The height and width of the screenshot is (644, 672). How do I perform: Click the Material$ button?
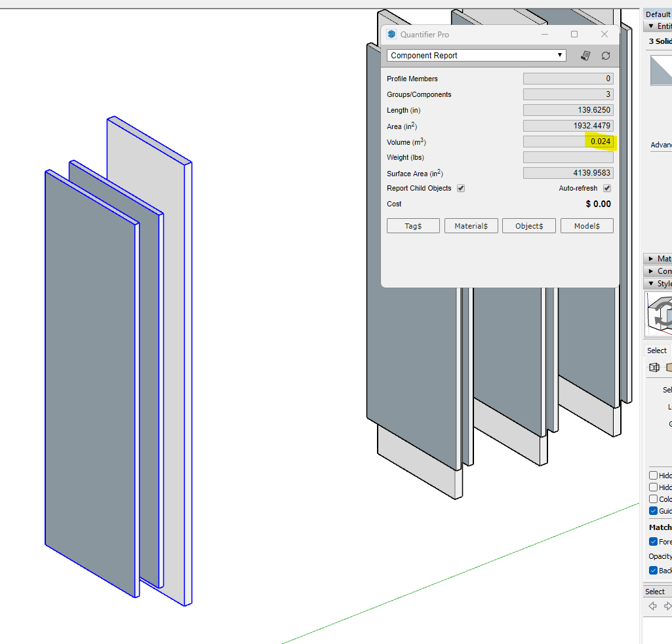(471, 226)
